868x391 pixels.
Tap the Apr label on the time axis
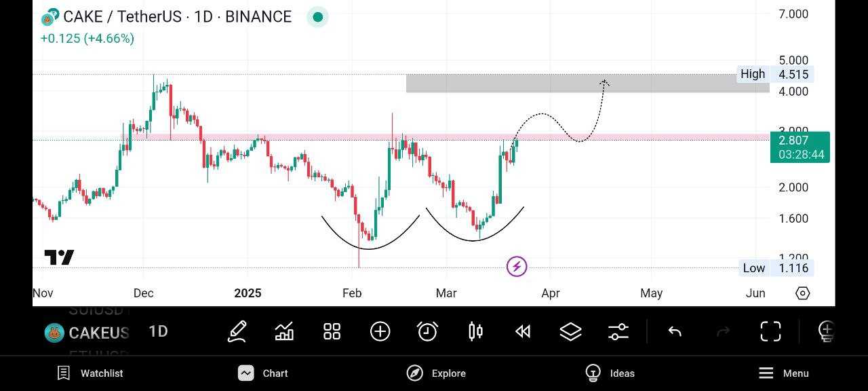[550, 293]
